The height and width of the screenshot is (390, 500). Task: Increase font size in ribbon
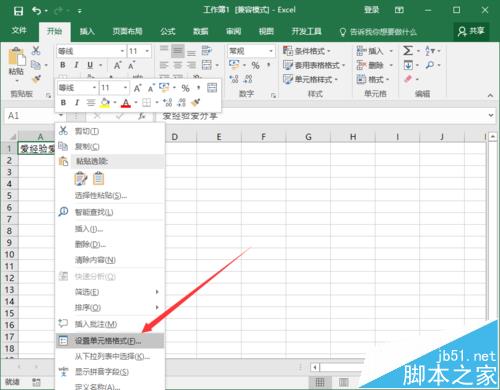(117, 65)
